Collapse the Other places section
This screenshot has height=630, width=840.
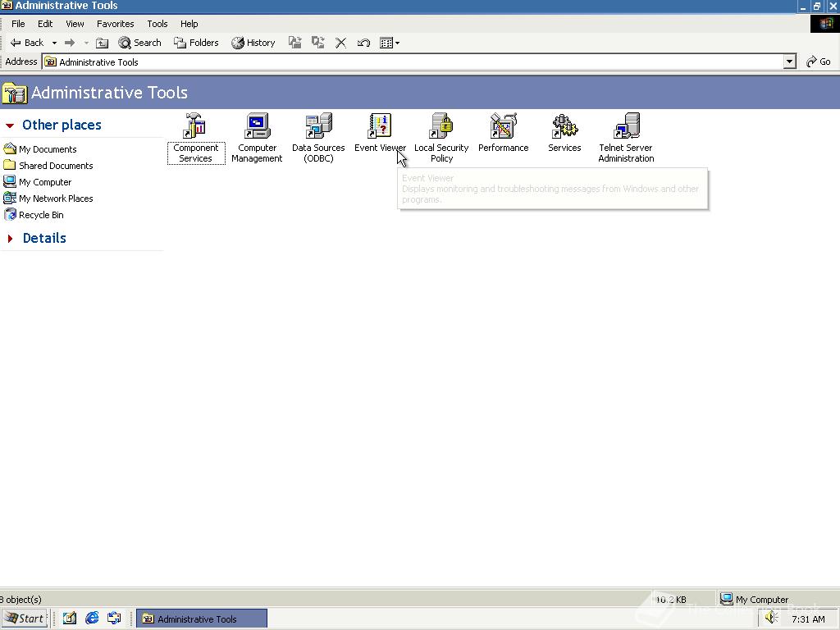[10, 126]
